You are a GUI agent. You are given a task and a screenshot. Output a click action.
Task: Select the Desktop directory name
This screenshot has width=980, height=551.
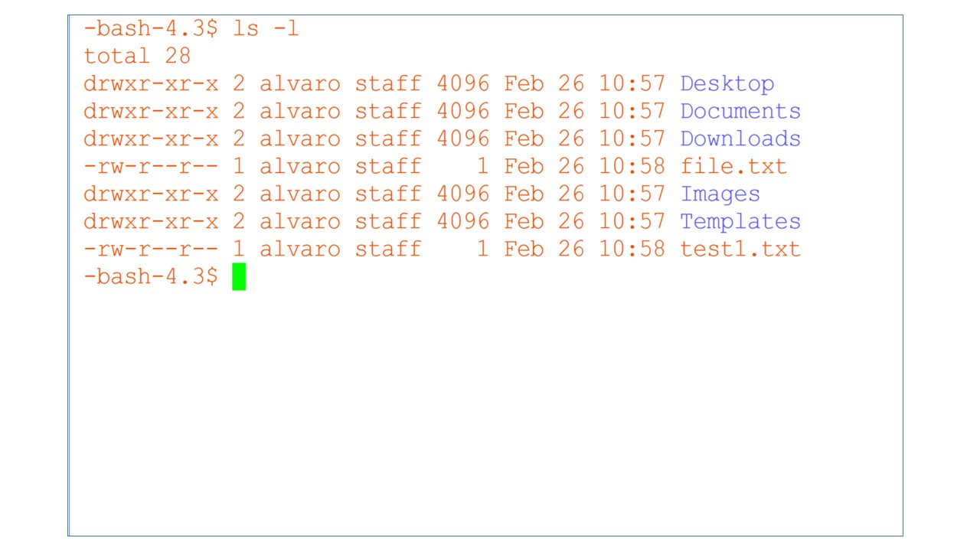[x=727, y=84]
